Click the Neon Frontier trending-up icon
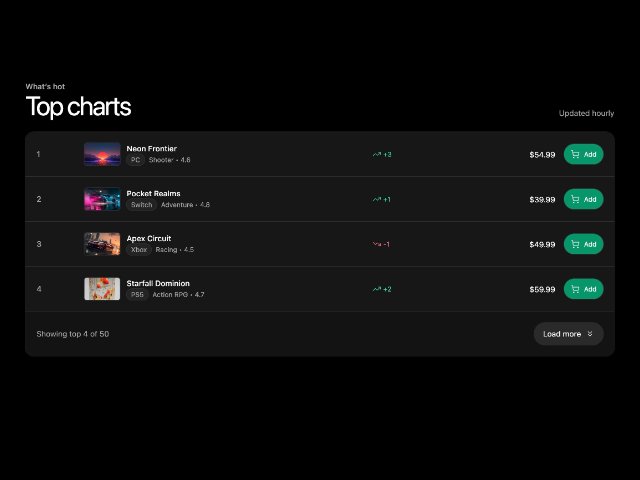The height and width of the screenshot is (480, 640). tap(377, 155)
